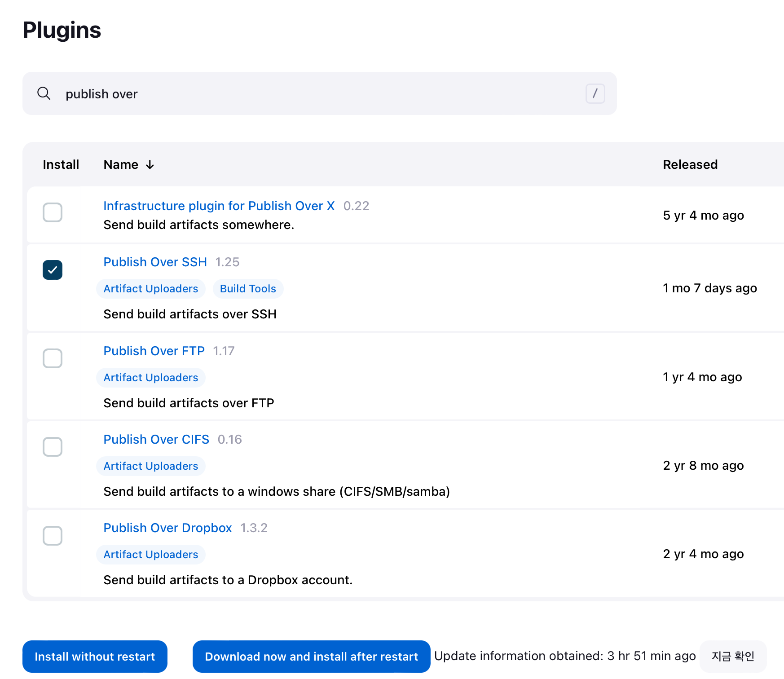This screenshot has width=784, height=679.
Task: Click 'Send build artifacts somewhere.' description
Action: pos(199,225)
